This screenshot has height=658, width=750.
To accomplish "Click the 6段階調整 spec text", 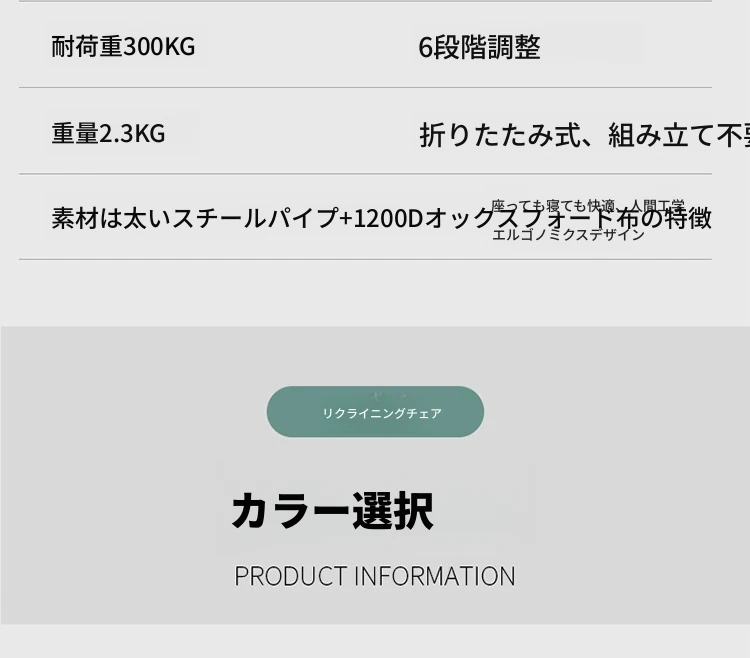I will coord(479,47).
